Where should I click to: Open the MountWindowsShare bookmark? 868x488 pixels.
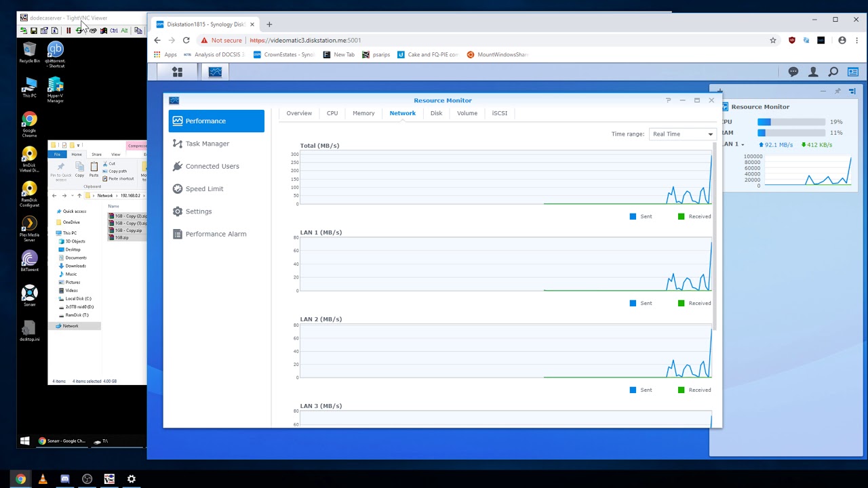(x=497, y=54)
